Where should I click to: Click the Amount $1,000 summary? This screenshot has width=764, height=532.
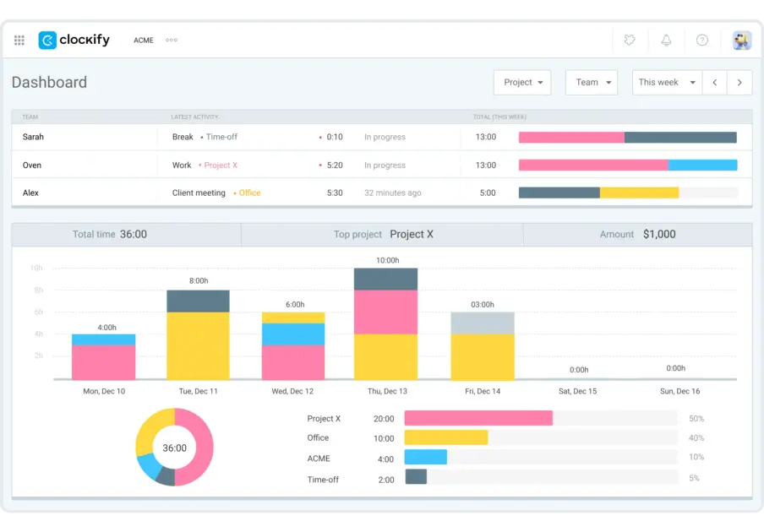[637, 234]
